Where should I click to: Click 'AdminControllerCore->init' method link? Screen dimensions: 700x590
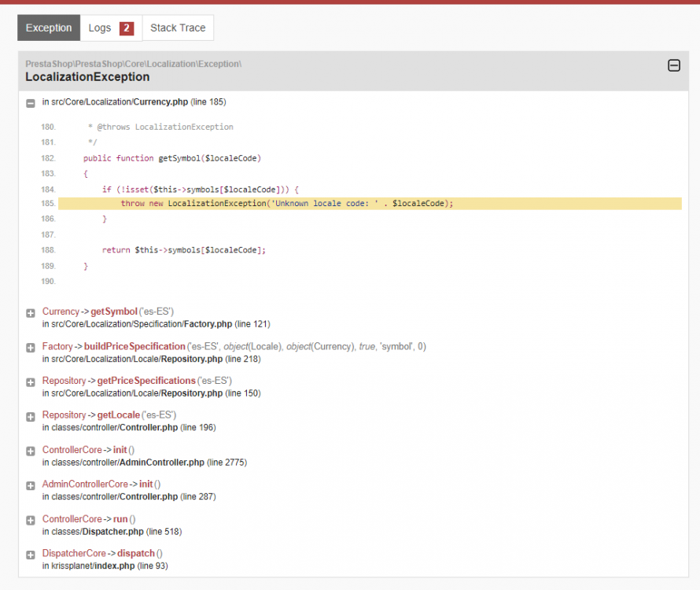98,484
